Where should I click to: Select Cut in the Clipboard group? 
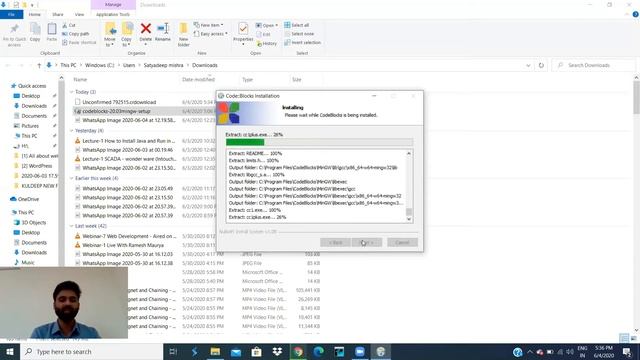69,25
